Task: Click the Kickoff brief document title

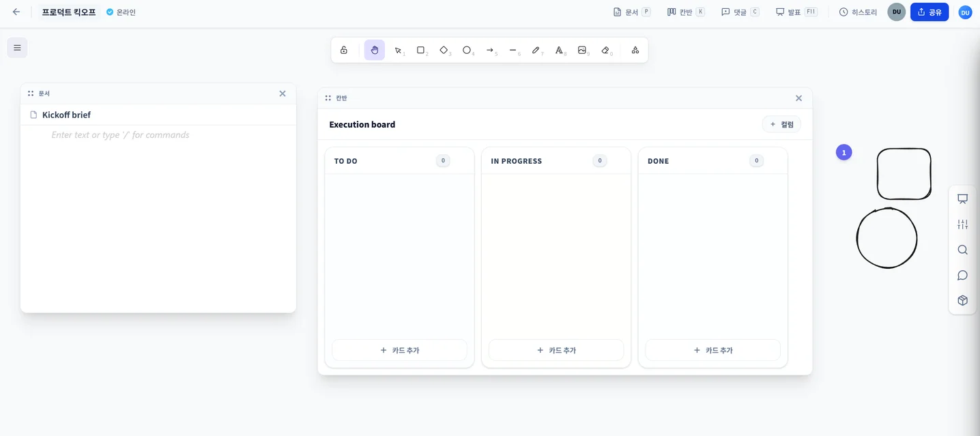Action: point(66,115)
